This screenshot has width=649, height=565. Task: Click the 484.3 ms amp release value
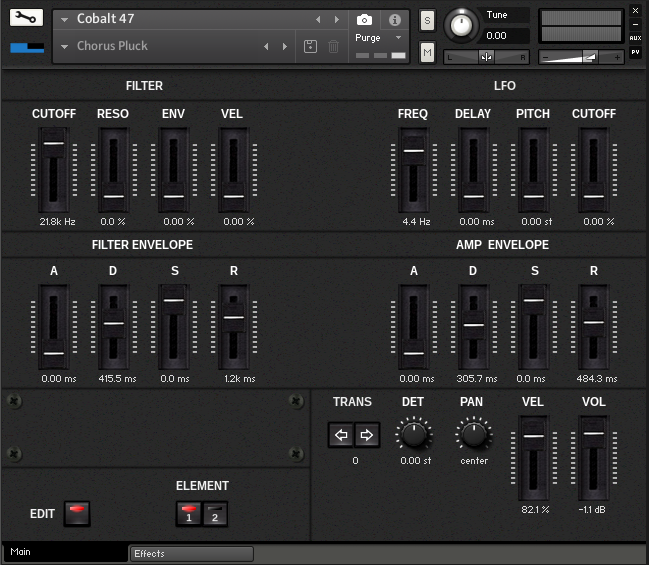point(597,379)
